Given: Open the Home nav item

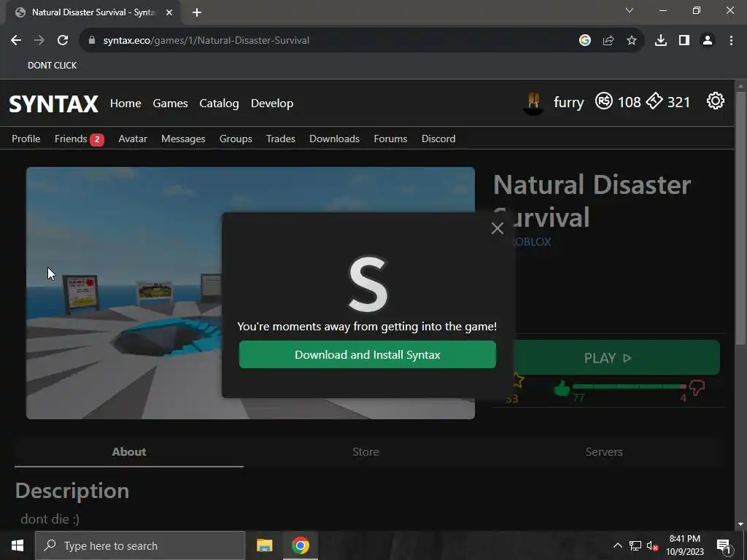Looking at the screenshot, I should (125, 104).
